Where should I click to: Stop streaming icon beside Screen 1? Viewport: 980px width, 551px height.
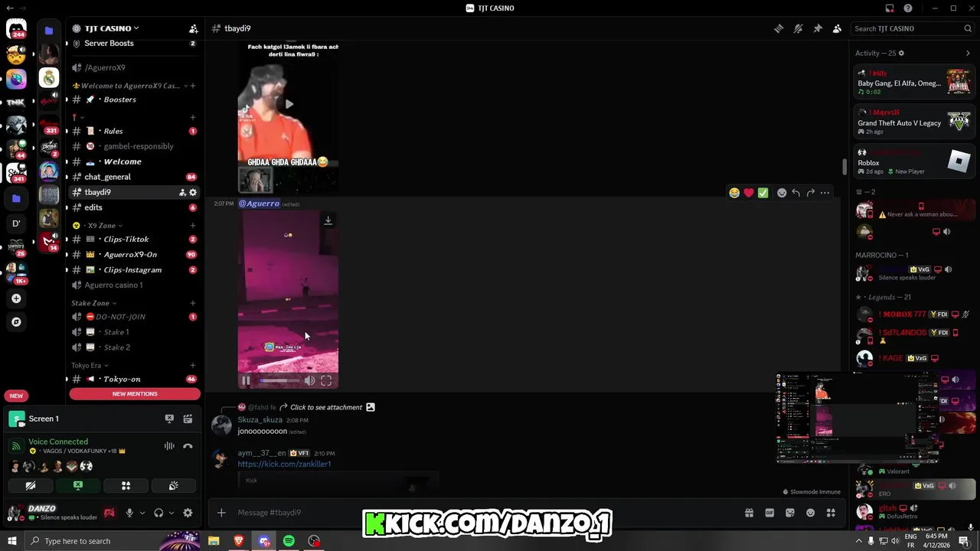click(169, 419)
